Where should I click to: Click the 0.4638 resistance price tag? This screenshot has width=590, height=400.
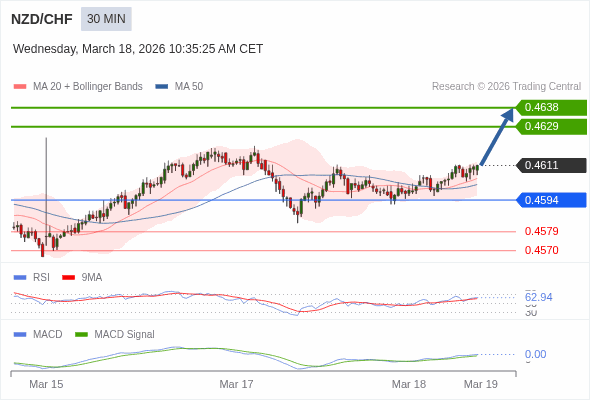(x=551, y=108)
